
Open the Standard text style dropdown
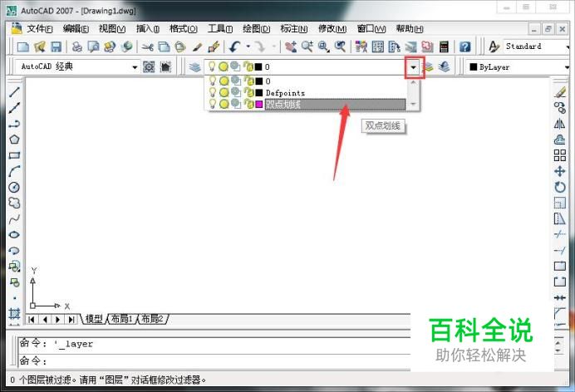pyautogui.click(x=568, y=47)
